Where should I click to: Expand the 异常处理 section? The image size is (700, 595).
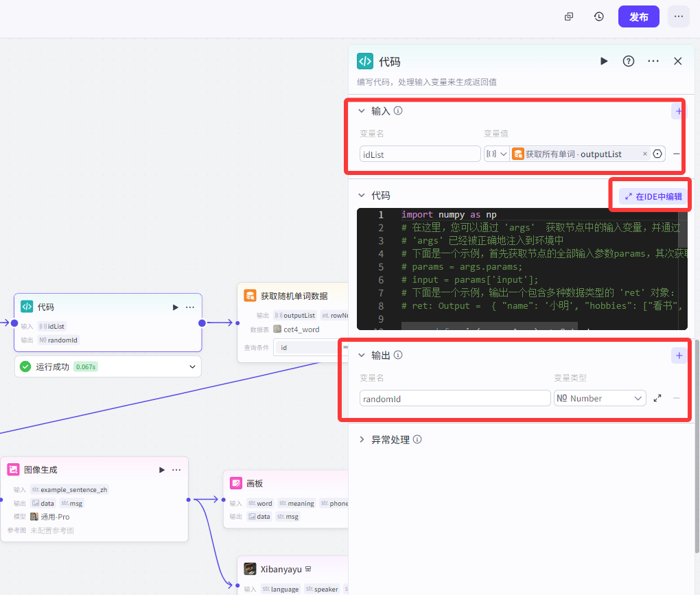[x=362, y=439]
